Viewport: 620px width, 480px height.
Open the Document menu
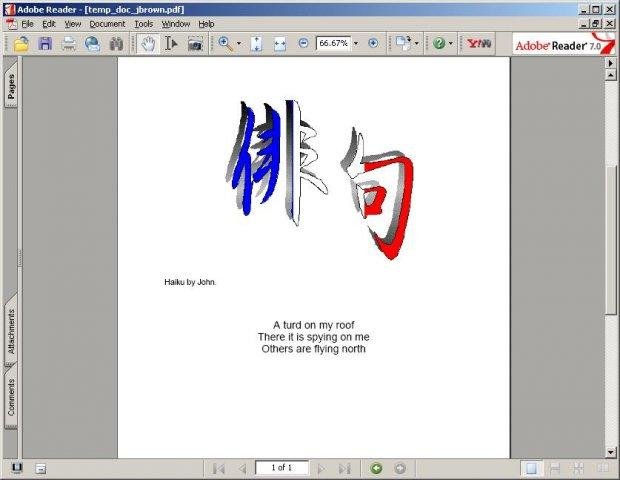click(107, 24)
